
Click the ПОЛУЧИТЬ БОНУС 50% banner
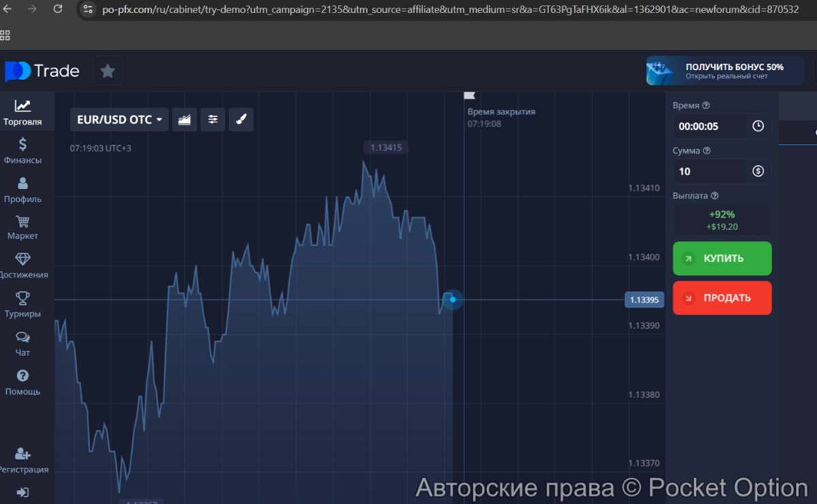coord(725,71)
